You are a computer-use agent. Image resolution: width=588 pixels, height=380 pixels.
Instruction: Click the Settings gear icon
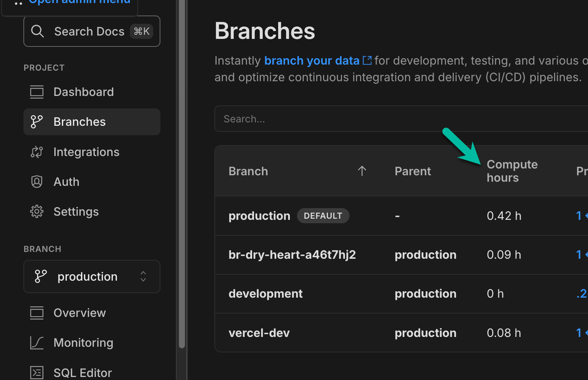[x=37, y=212]
